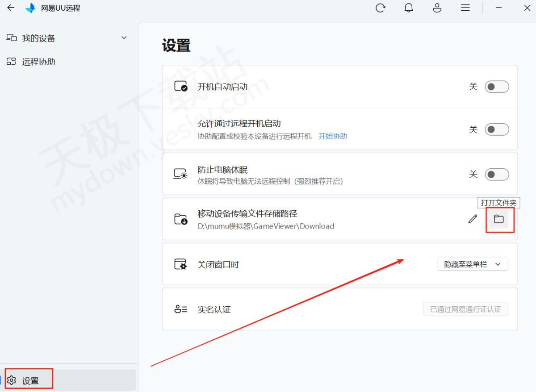
Task: Open the hamburger menu icon
Action: [465, 8]
